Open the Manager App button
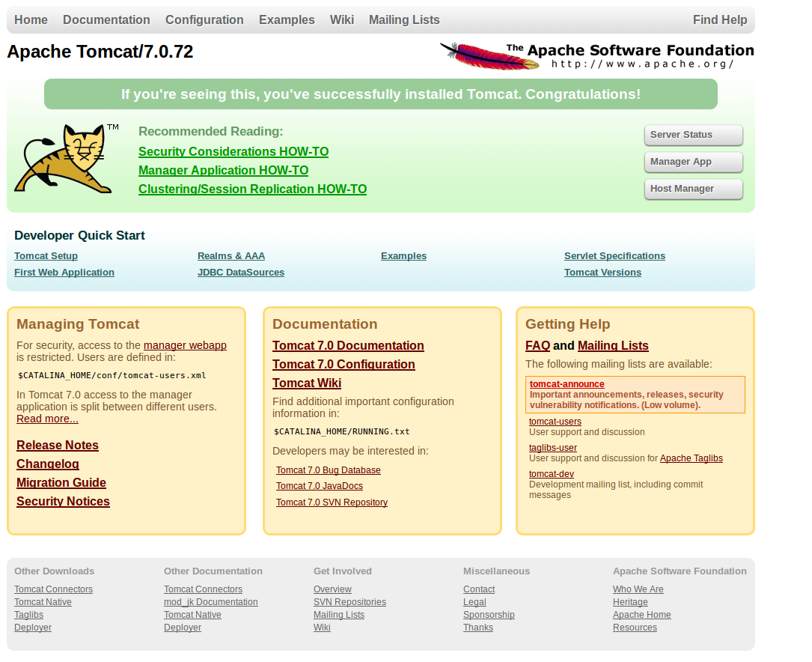The width and height of the screenshot is (812, 662). point(694,162)
